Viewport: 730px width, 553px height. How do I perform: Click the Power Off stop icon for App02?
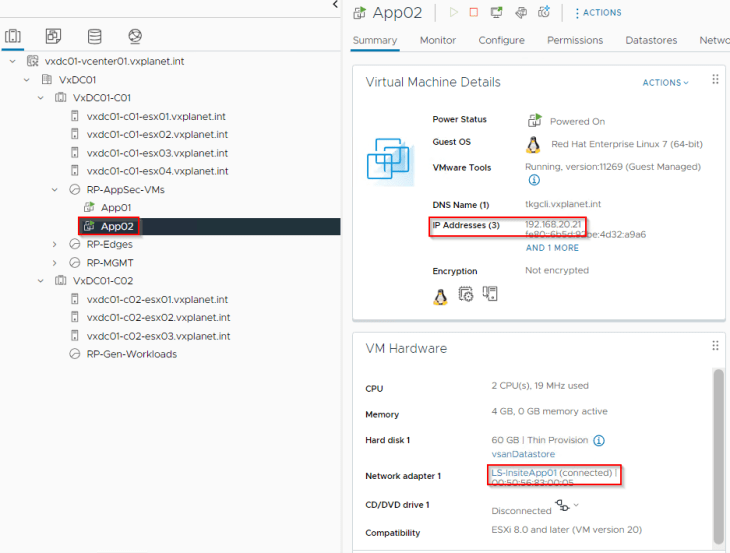[473, 13]
